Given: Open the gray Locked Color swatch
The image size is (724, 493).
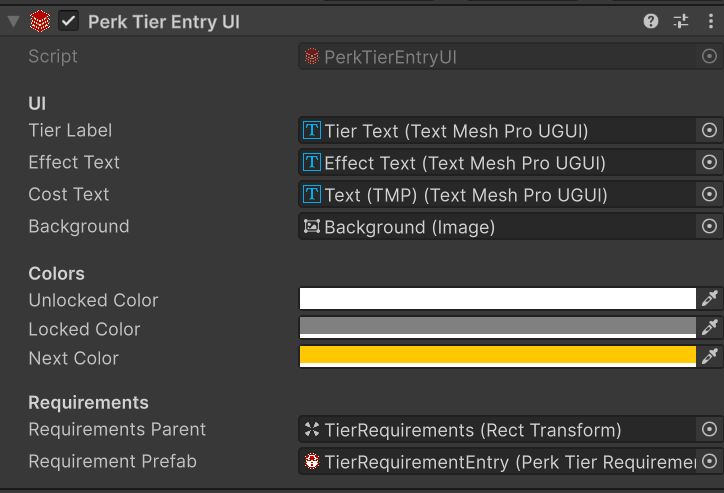Looking at the screenshot, I should click(497, 327).
